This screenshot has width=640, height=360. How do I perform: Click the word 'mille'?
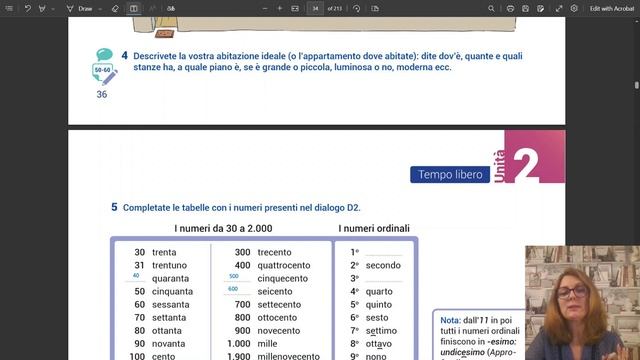[x=267, y=344]
